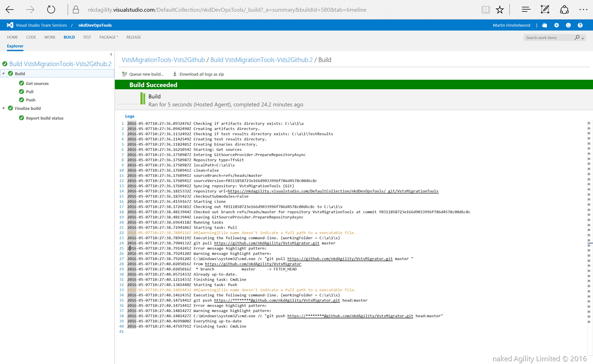Switch to the RELEASE hub tab
Image resolution: width=593 pixels, height=364 pixels.
click(x=133, y=37)
